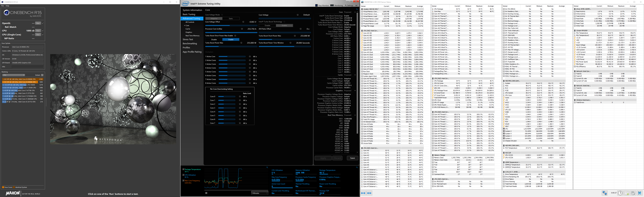The image size is (644, 197).
Task: Toggle the OpenGL test checkbox in Cinebench
Action: [x=43, y=23]
